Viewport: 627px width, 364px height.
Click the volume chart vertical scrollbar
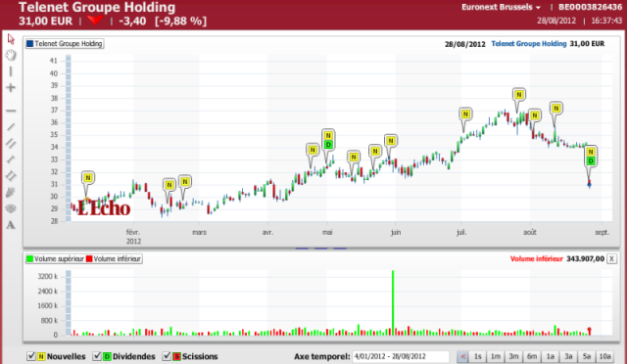coord(69,302)
